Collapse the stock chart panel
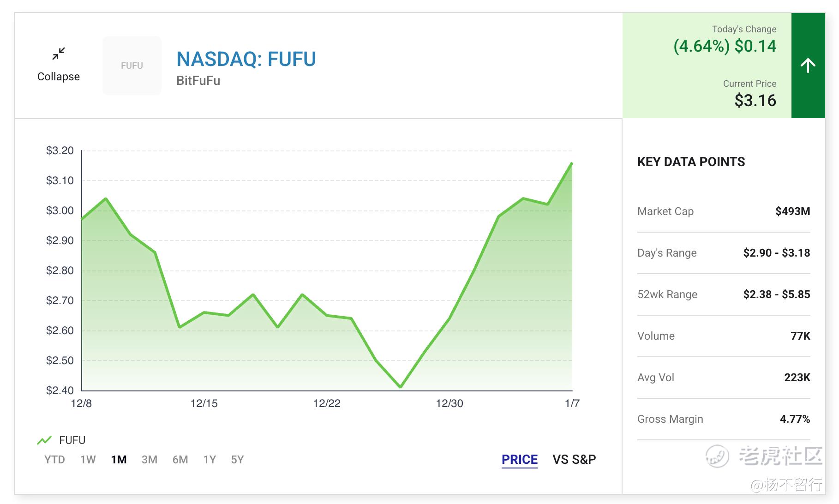Screen dimensions: 839x504 pyautogui.click(x=59, y=77)
